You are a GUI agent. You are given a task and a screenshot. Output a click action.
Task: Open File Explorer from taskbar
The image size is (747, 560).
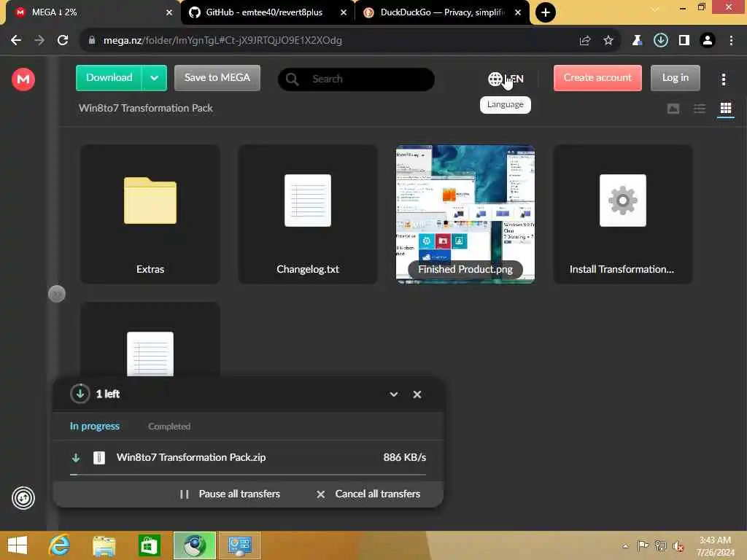coord(104,545)
